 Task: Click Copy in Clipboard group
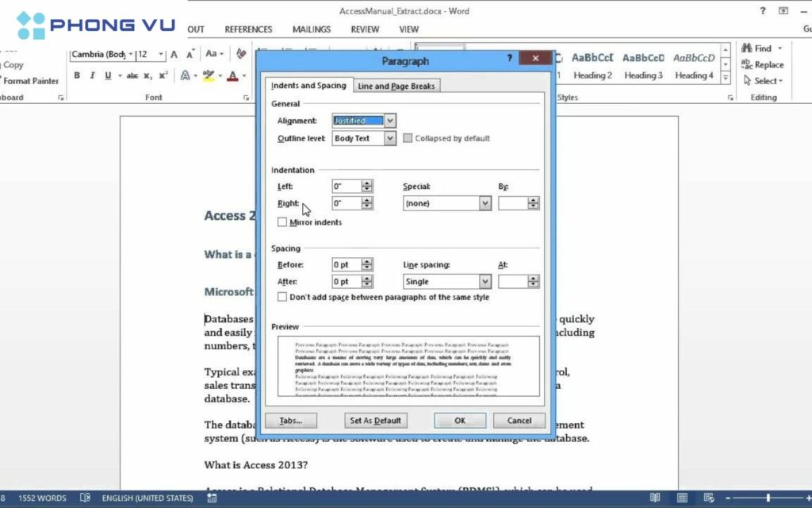pyautogui.click(x=13, y=65)
